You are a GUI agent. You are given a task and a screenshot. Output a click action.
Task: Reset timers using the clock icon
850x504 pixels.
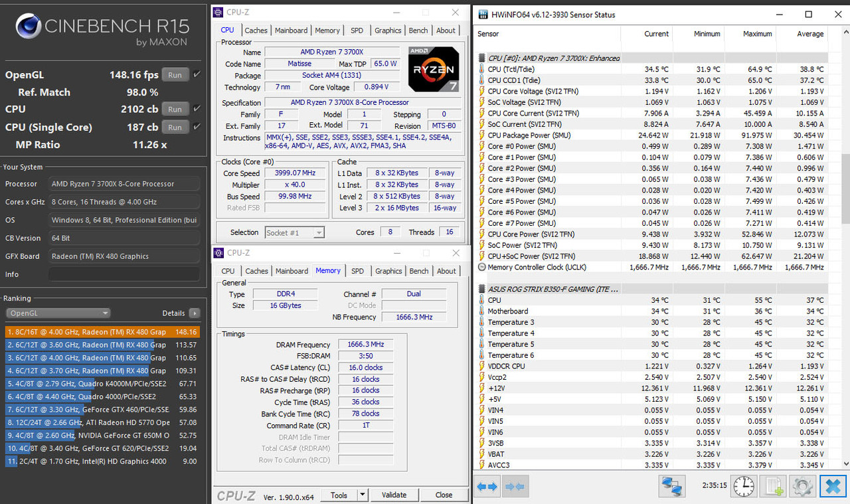pos(742,486)
